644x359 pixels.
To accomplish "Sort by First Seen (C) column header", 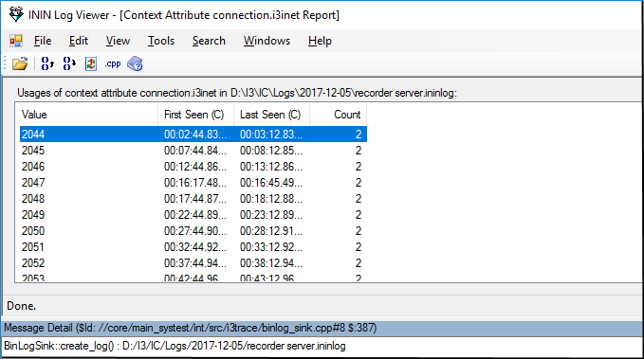I will [196, 115].
